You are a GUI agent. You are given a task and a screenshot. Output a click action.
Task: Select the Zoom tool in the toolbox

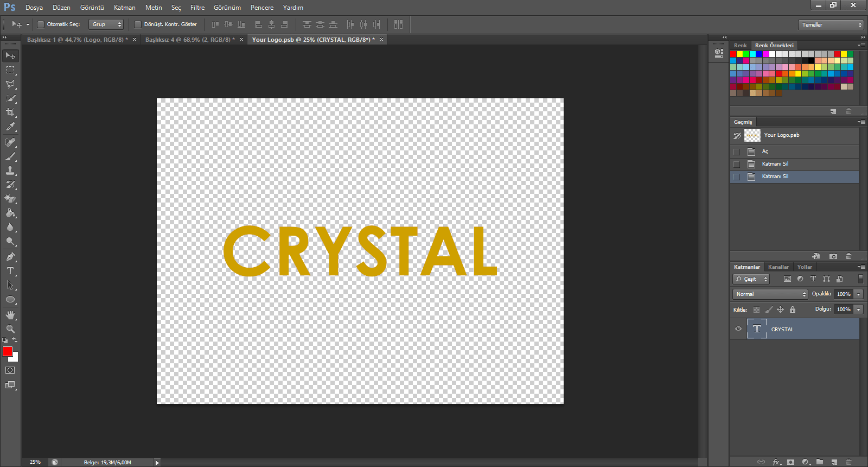(10, 329)
